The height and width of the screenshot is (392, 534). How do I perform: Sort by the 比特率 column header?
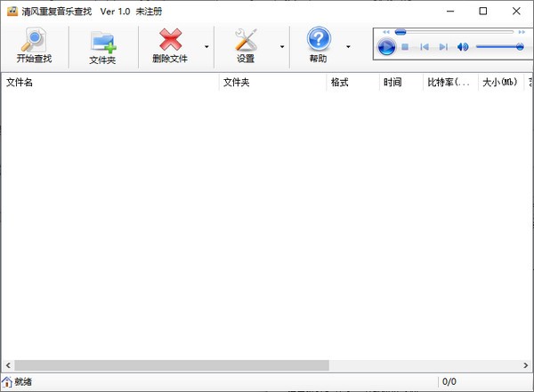click(450, 82)
